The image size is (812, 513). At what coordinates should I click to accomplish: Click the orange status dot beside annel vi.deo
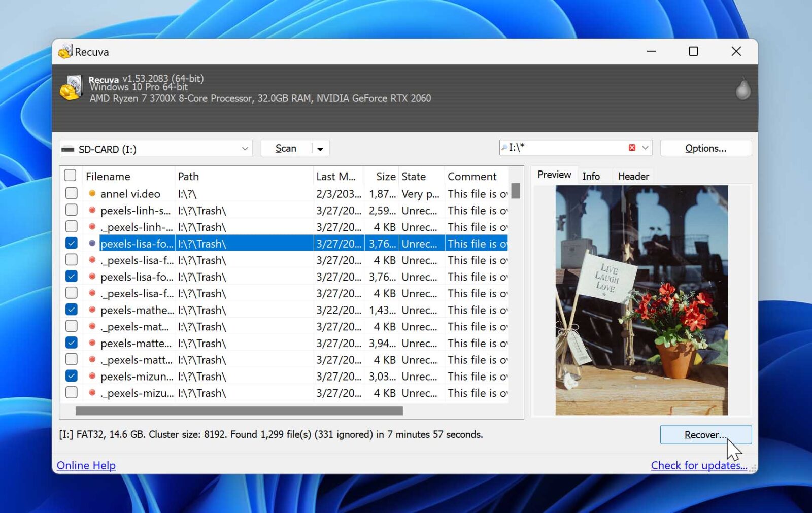point(92,193)
